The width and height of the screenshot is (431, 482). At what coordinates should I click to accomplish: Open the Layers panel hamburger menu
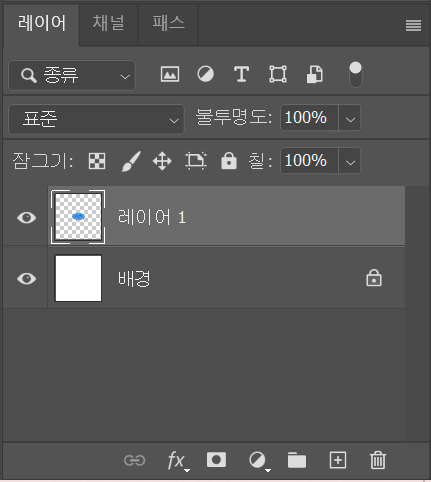tap(413, 25)
